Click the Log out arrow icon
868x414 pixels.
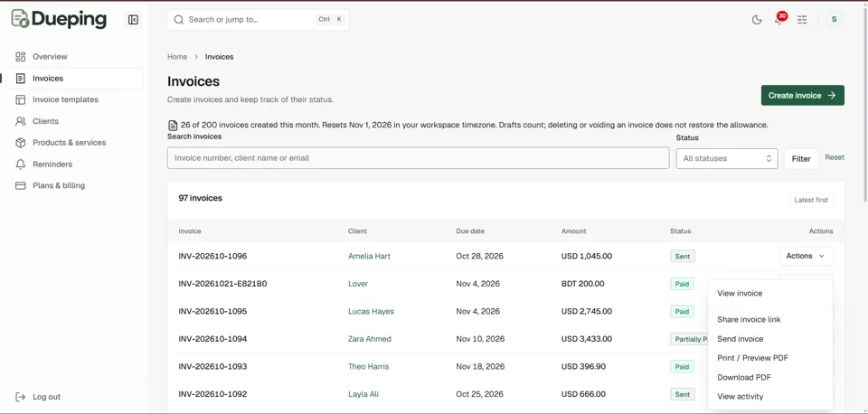(21, 397)
